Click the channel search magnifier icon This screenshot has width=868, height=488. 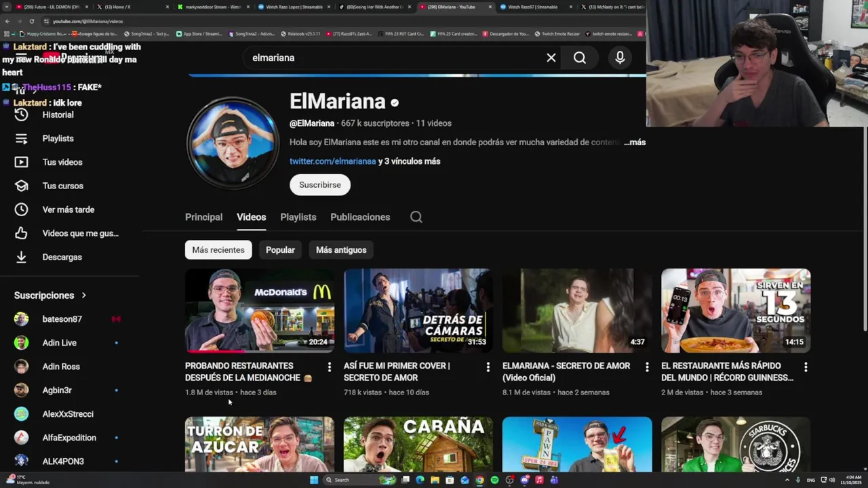pyautogui.click(x=416, y=217)
